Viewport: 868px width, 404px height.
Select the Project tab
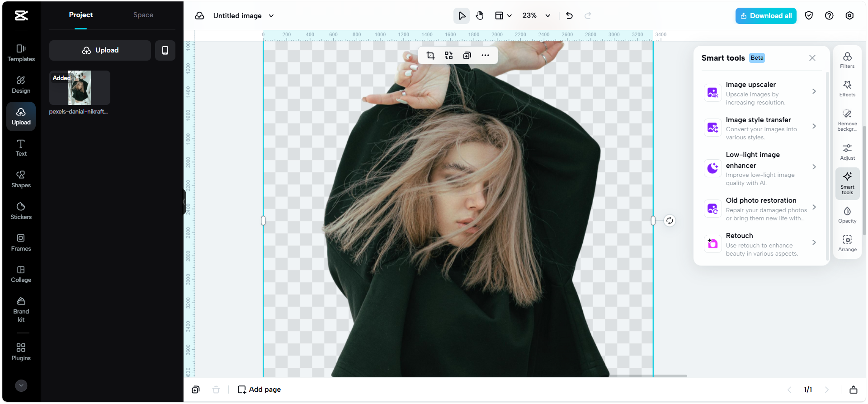(80, 15)
